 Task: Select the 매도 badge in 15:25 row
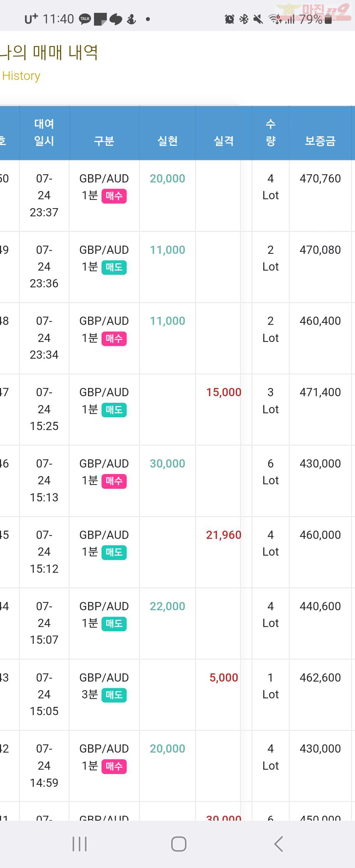(114, 410)
